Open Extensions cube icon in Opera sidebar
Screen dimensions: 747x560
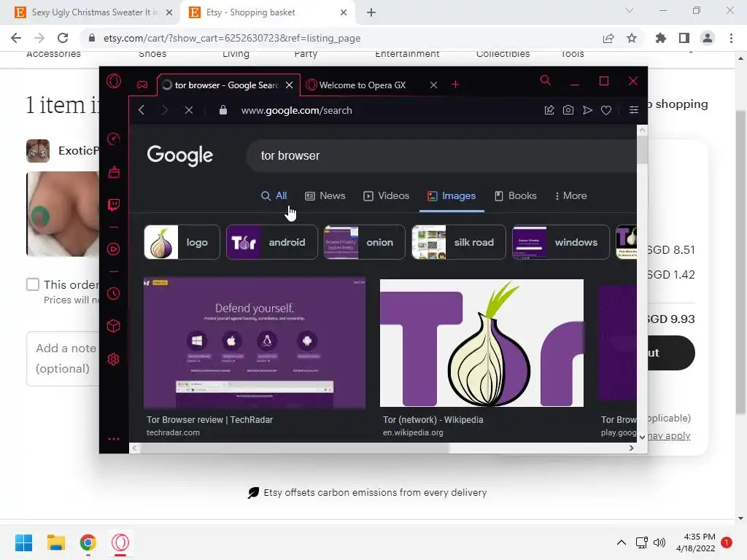(113, 326)
